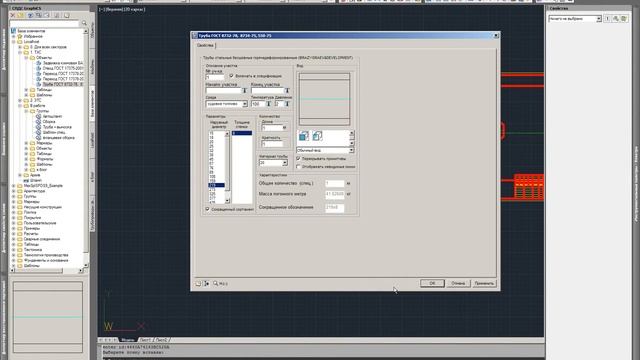Viewport: 640px width, 360px height.
Task: Select Отвод ГОСТ 17375 object in the tree
Action: coord(63,69)
